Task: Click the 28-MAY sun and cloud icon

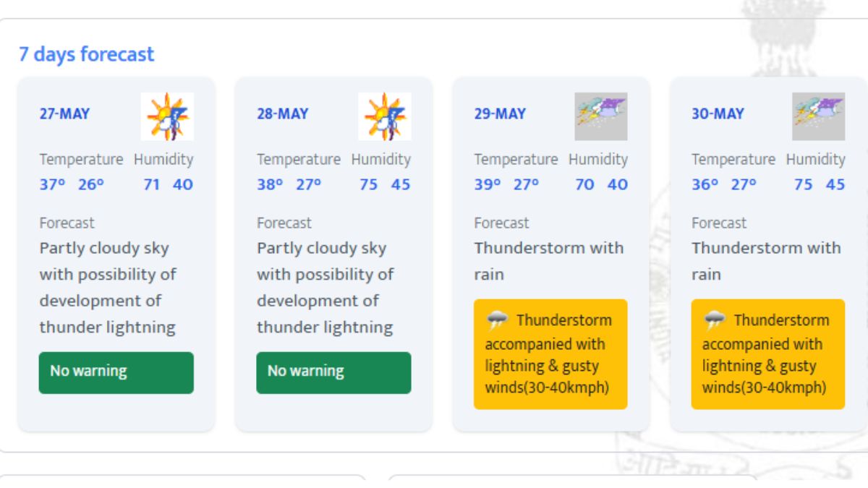Action: [x=384, y=116]
